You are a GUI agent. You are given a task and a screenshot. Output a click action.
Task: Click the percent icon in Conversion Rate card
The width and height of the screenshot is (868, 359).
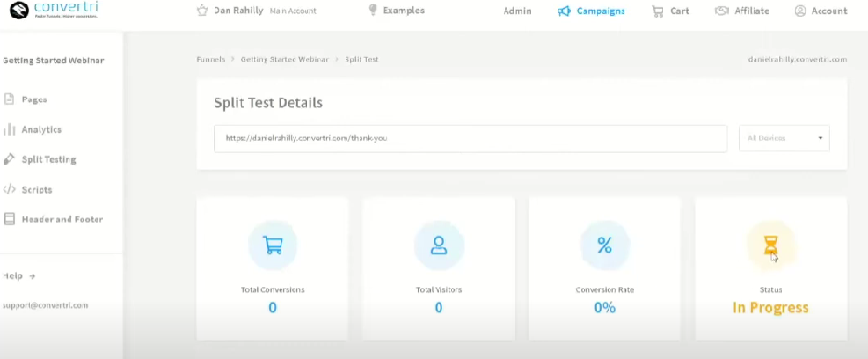click(x=604, y=245)
